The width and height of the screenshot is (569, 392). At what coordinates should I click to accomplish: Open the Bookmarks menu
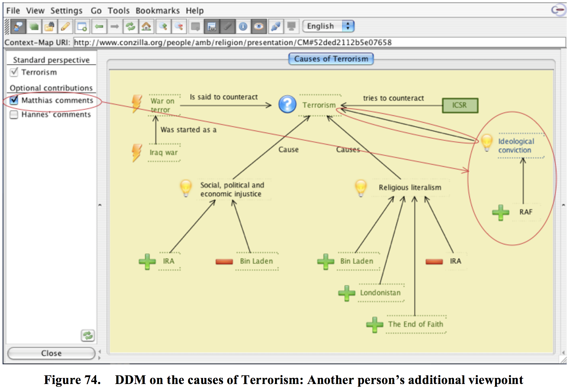point(157,11)
